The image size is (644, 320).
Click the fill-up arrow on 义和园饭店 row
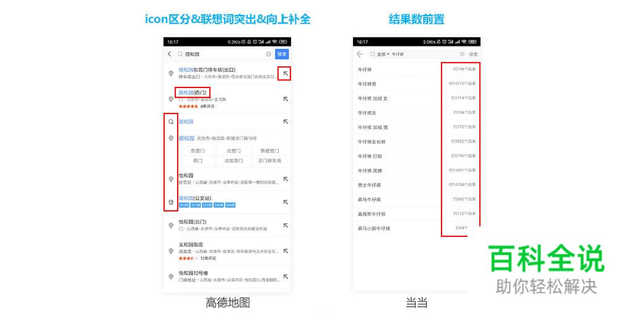tap(286, 251)
